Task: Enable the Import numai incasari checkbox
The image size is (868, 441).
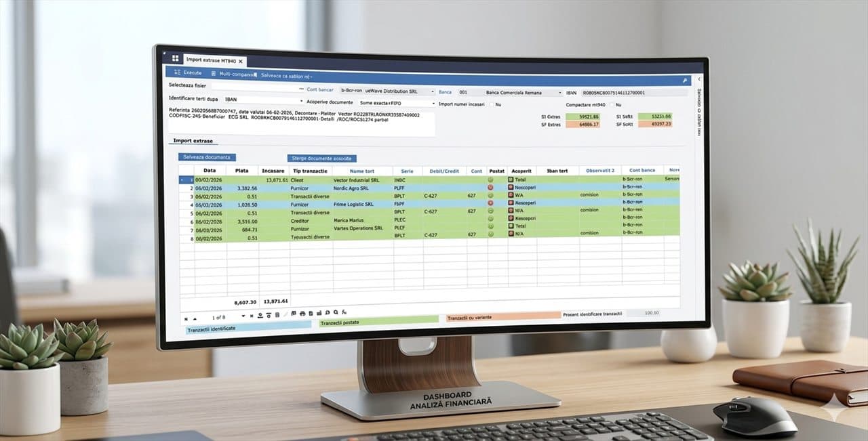Action: click(490, 104)
